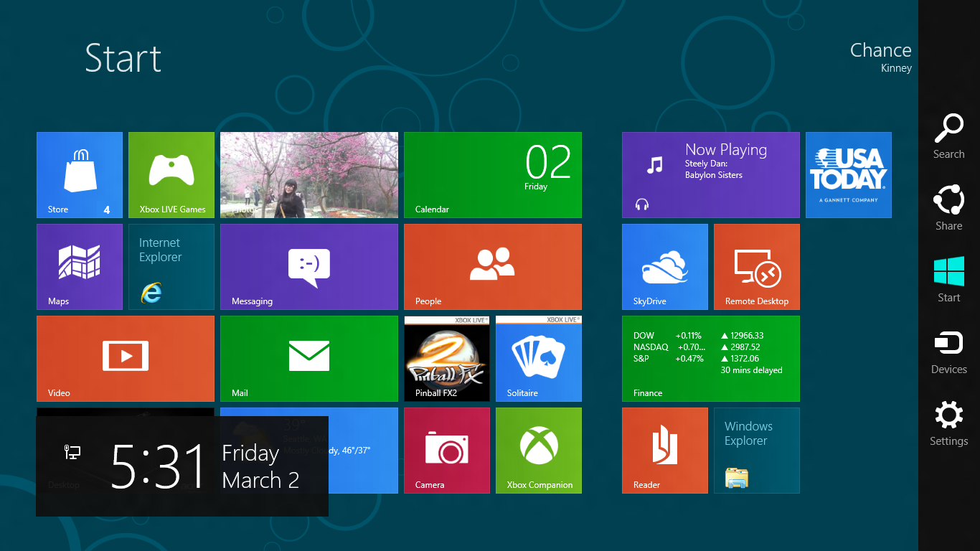Open the Maps tile
Image resolution: width=980 pixels, height=551 pixels.
click(x=80, y=267)
